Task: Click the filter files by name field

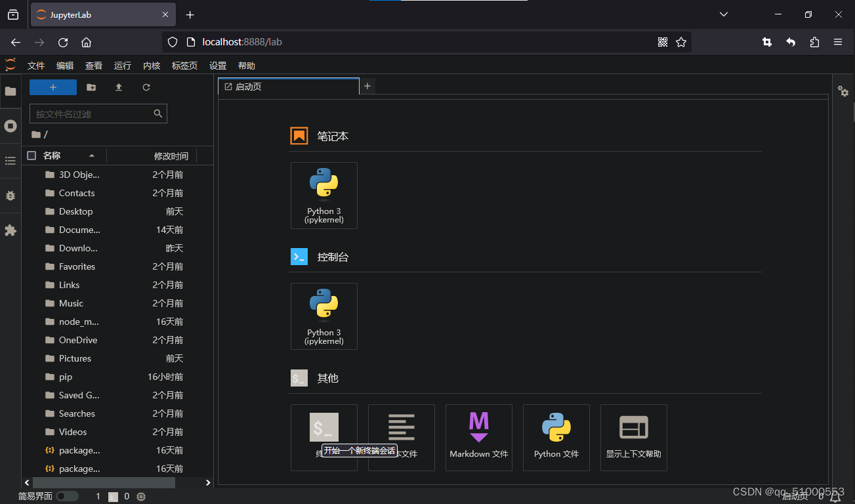Action: click(98, 114)
